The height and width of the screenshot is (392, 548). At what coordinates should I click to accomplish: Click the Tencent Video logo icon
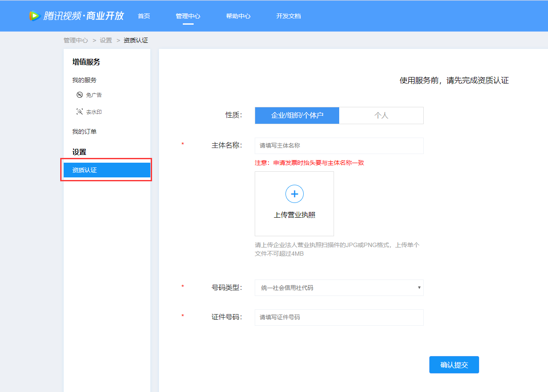coord(35,16)
